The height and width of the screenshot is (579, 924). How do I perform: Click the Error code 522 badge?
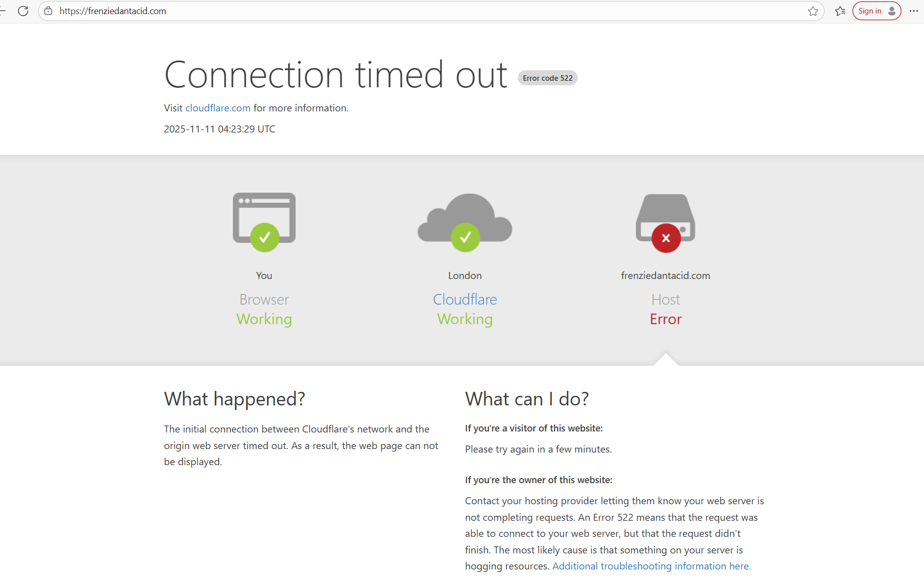point(548,78)
